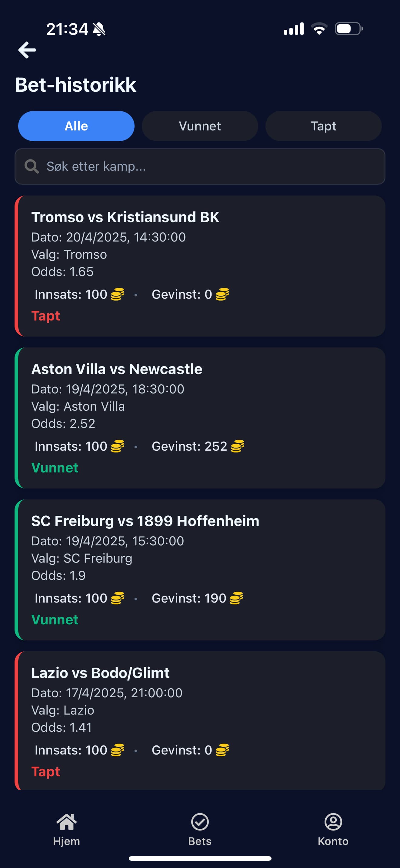The image size is (400, 868).
Task: Open the Hjem home icon
Action: [66, 822]
